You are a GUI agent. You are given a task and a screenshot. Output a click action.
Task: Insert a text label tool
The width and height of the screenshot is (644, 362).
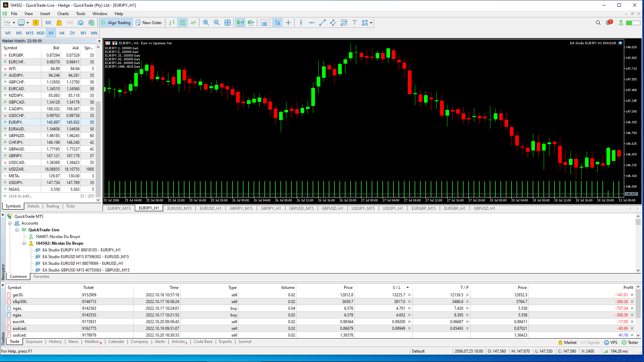pos(355,23)
